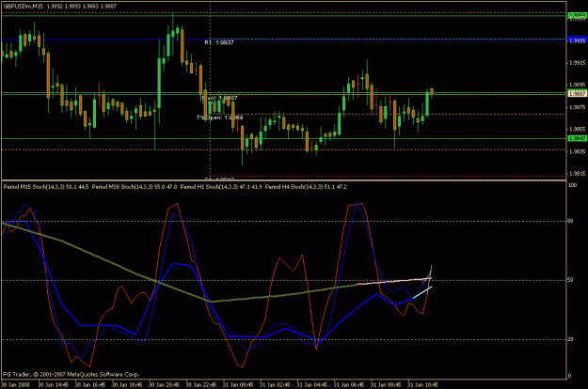
Task: Click the 1.9915 price axis value
Action: point(578,63)
